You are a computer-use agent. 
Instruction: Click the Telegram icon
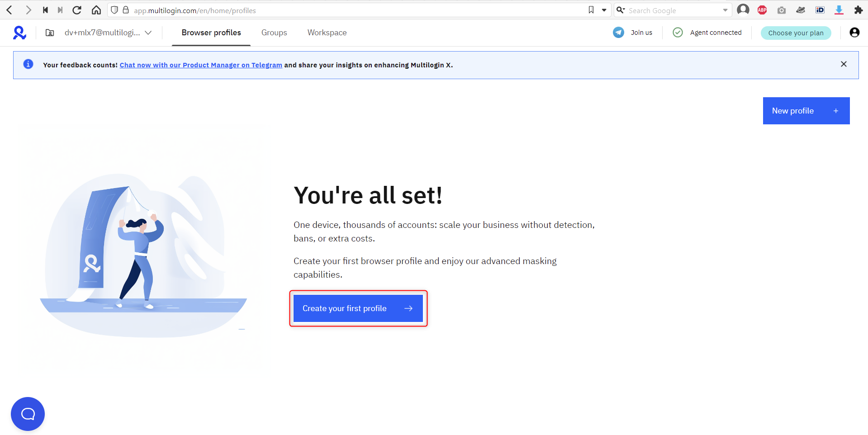(618, 33)
